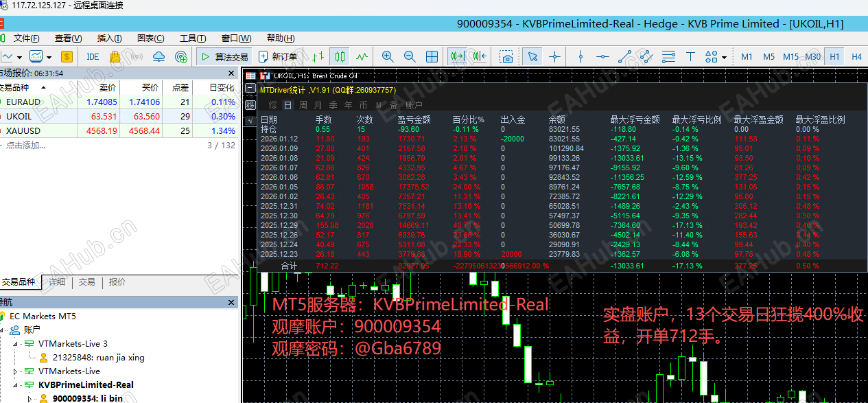Toggle algorithmic trading 算法交易
The width and height of the screenshot is (868, 403).
click(x=223, y=56)
